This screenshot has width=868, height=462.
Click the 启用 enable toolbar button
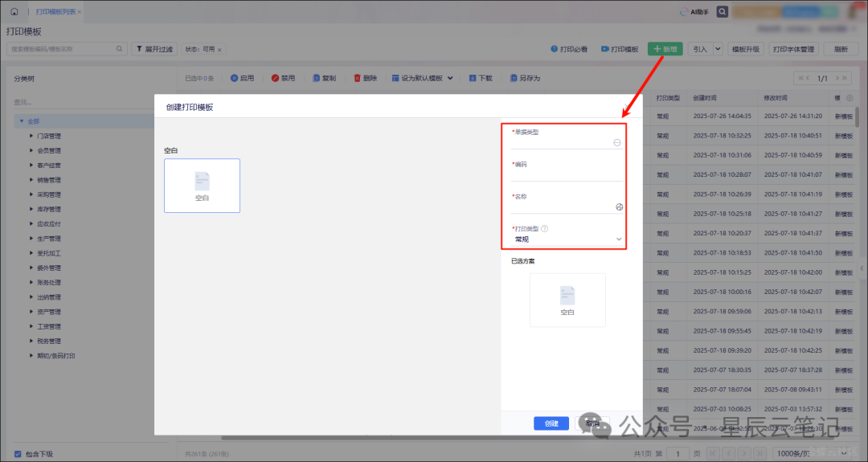242,78
